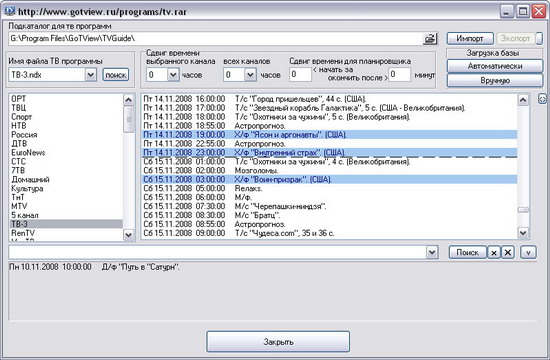Click the search text input field
This screenshot has height=360, width=550.
tap(217, 252)
